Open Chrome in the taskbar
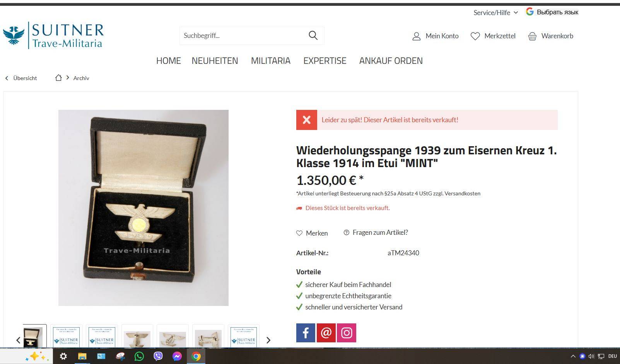 coord(196,356)
